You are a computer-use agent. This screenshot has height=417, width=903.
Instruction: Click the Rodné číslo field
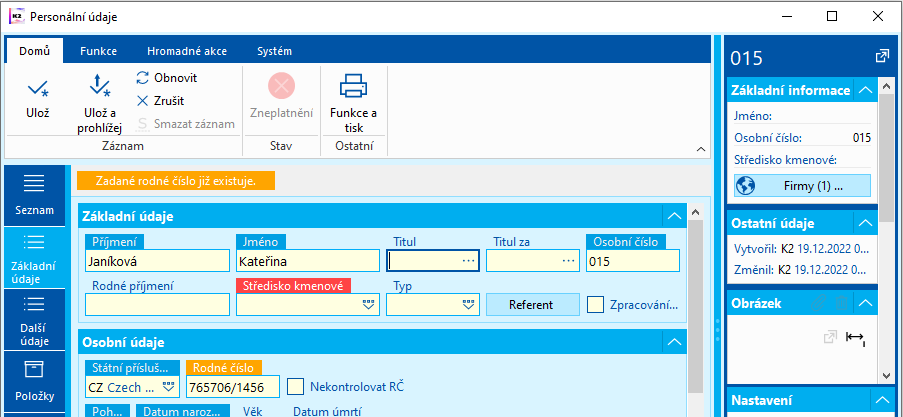point(233,387)
